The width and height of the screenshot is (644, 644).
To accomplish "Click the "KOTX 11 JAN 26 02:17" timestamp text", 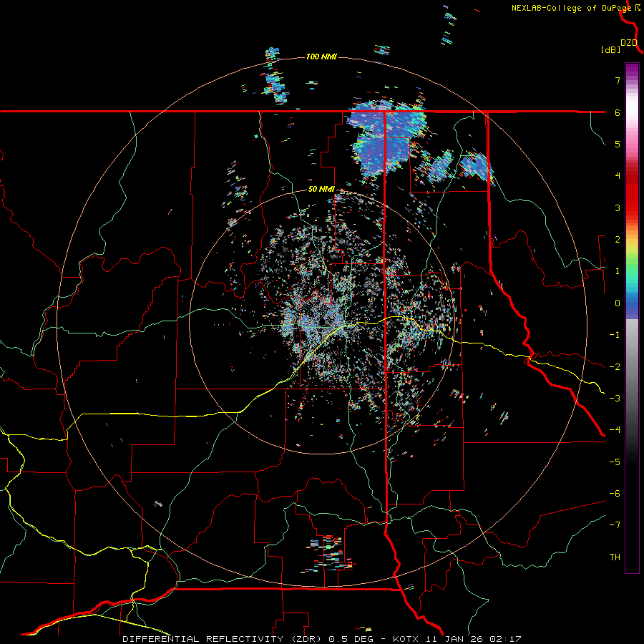I will [457, 639].
